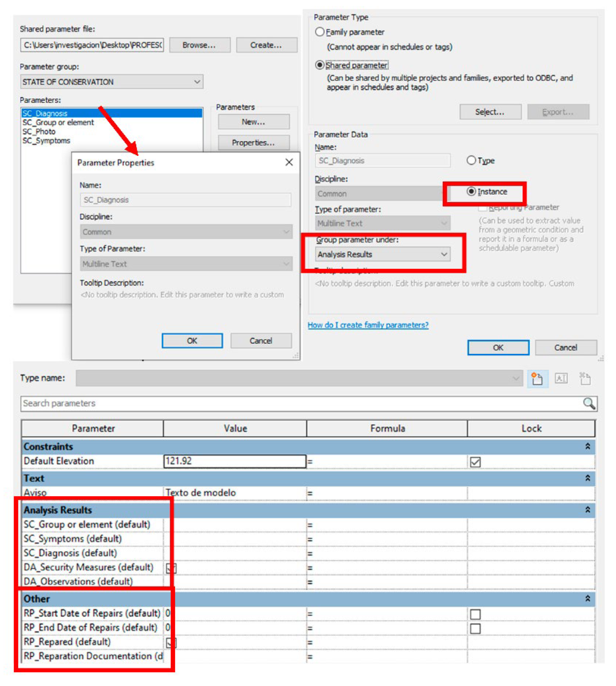Collapse the Other group chevron
Screen dimensions: 616x686
pyautogui.click(x=588, y=598)
